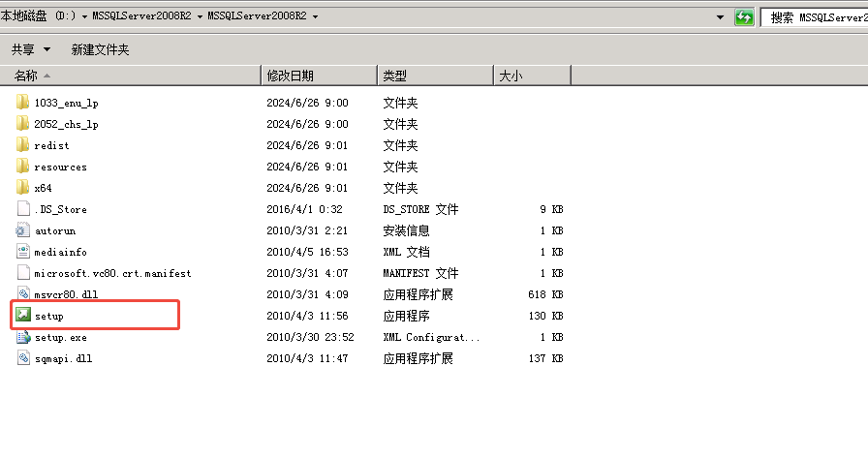Click the date 2010/3/30 23:52
The image size is (868, 458).
pyautogui.click(x=310, y=337)
